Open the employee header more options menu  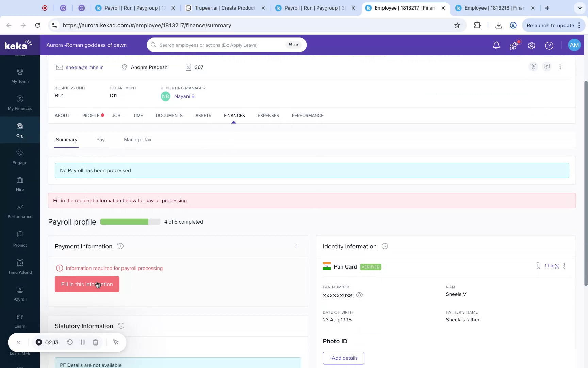click(560, 66)
